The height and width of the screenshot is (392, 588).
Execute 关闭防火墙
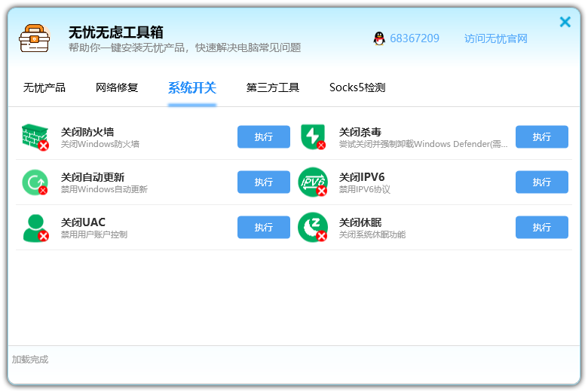(264, 137)
